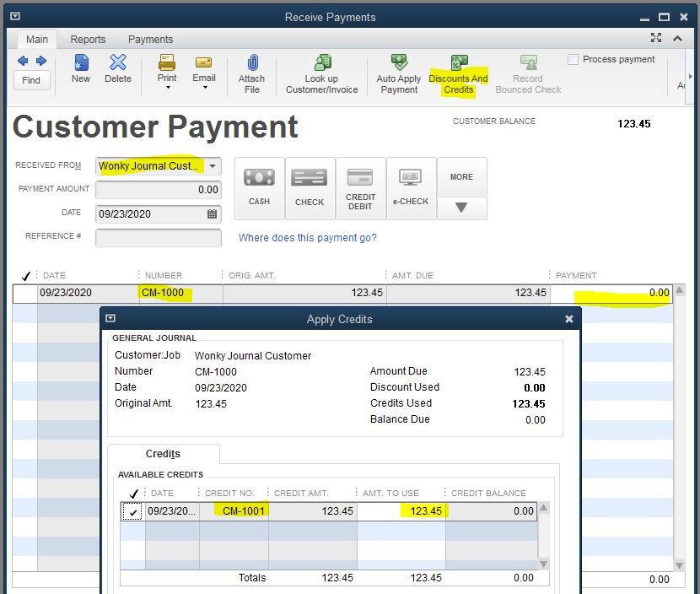Uncheck the CM-1001 credit row checkbox
Image resolution: width=700 pixels, height=594 pixels.
133,512
